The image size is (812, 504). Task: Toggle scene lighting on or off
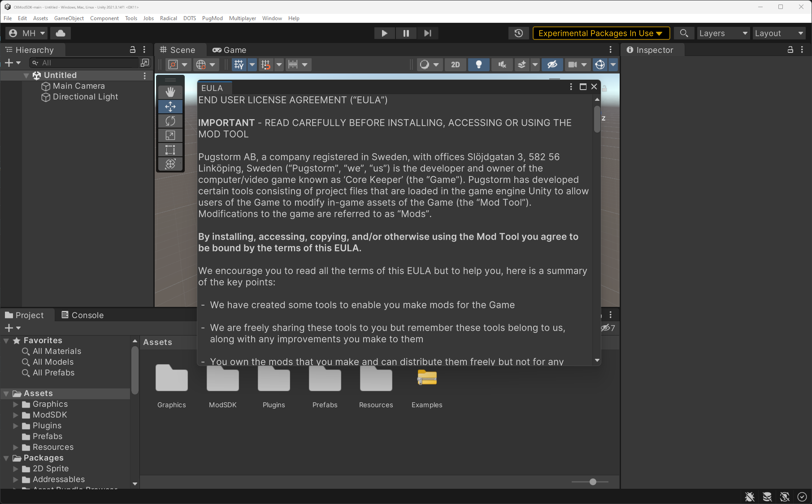coord(478,65)
